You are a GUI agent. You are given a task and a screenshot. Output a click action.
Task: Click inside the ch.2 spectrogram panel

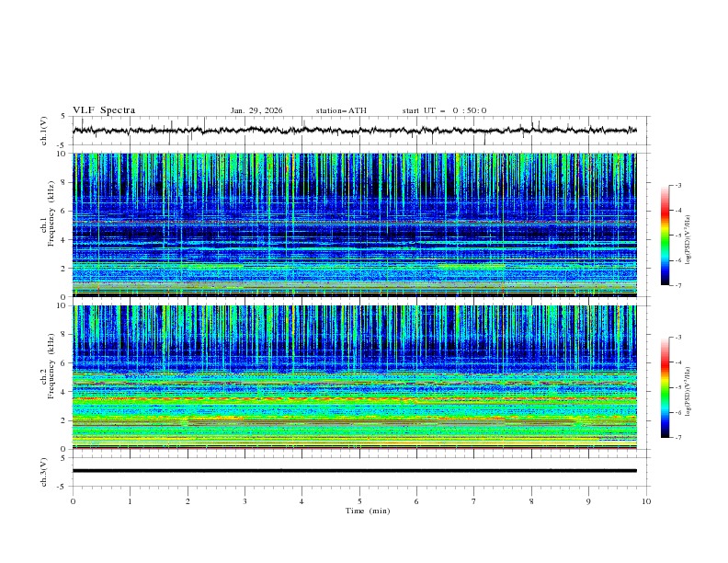tap(355, 377)
